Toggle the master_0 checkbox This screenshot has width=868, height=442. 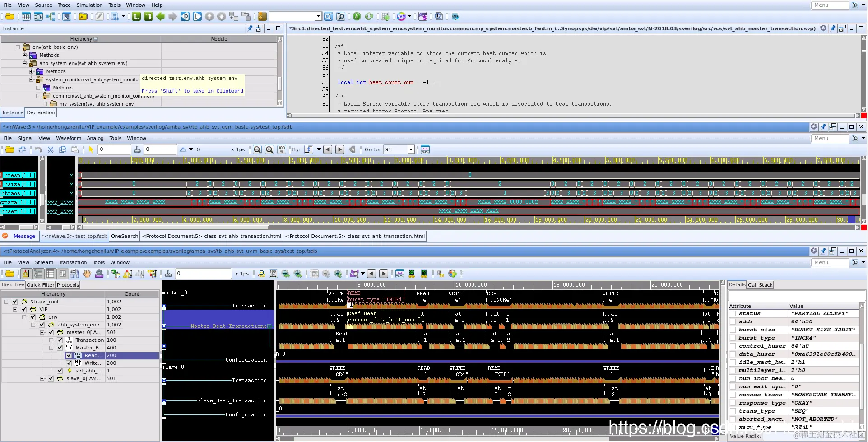pyautogui.click(x=51, y=332)
